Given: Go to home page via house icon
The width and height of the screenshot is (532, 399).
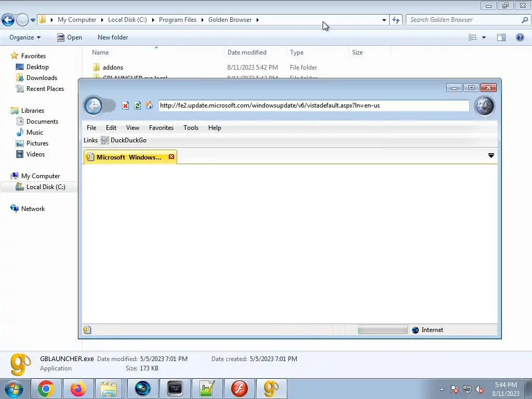Looking at the screenshot, I should tap(149, 105).
